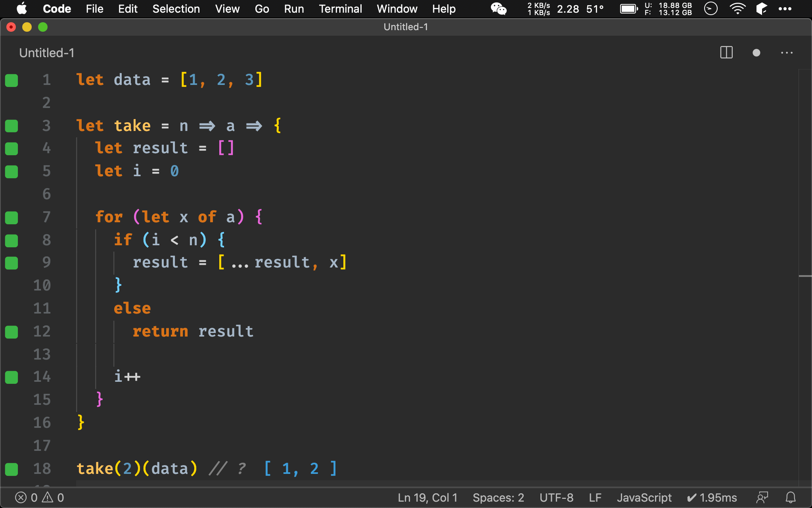Open the Run menu

click(294, 9)
